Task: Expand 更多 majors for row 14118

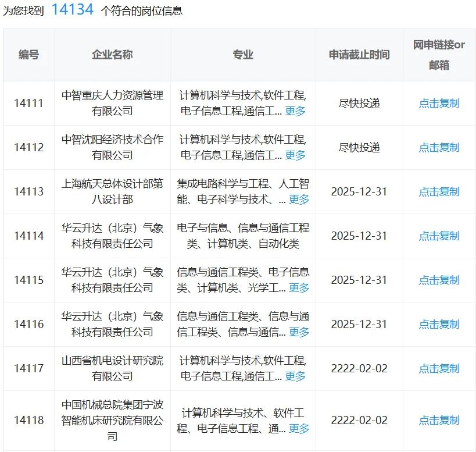Action: pos(299,429)
